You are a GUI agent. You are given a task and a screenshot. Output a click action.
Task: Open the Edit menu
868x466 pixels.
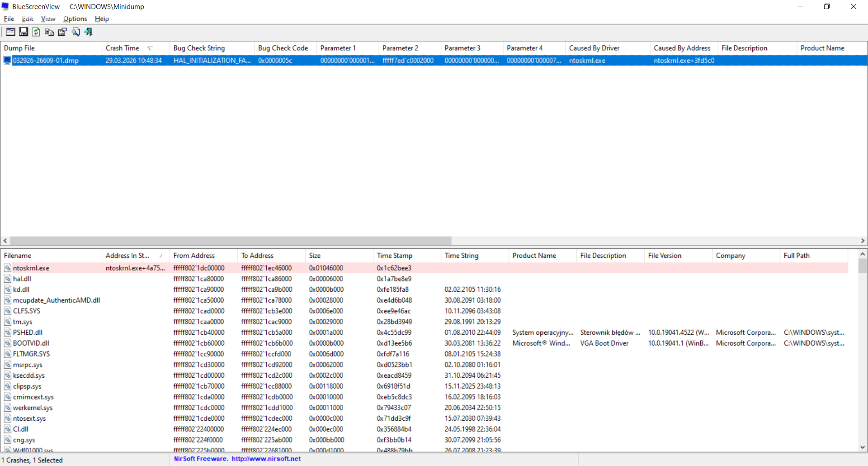(x=28, y=19)
